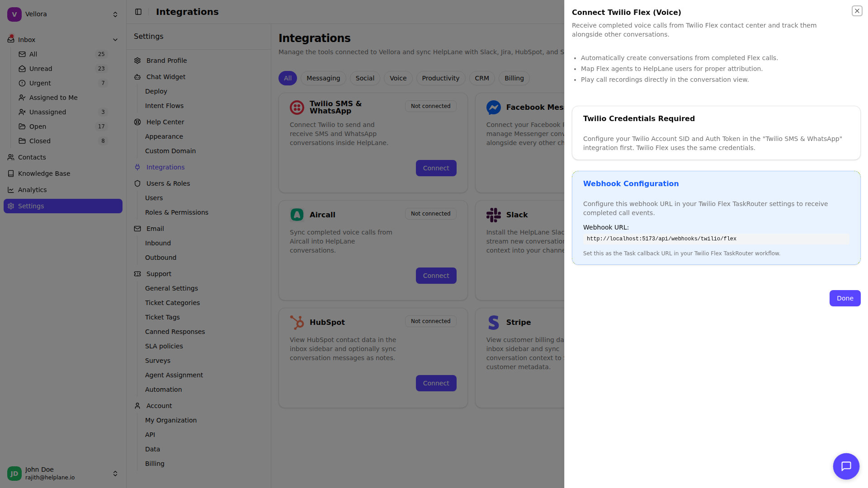Connect the Twilio SMS & WhatsApp integration
868x488 pixels.
click(x=436, y=168)
